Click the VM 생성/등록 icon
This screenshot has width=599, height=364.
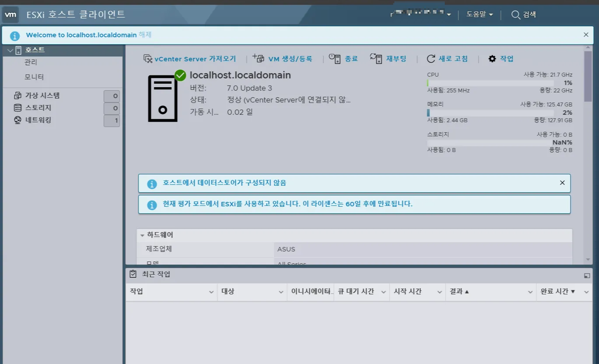click(259, 58)
